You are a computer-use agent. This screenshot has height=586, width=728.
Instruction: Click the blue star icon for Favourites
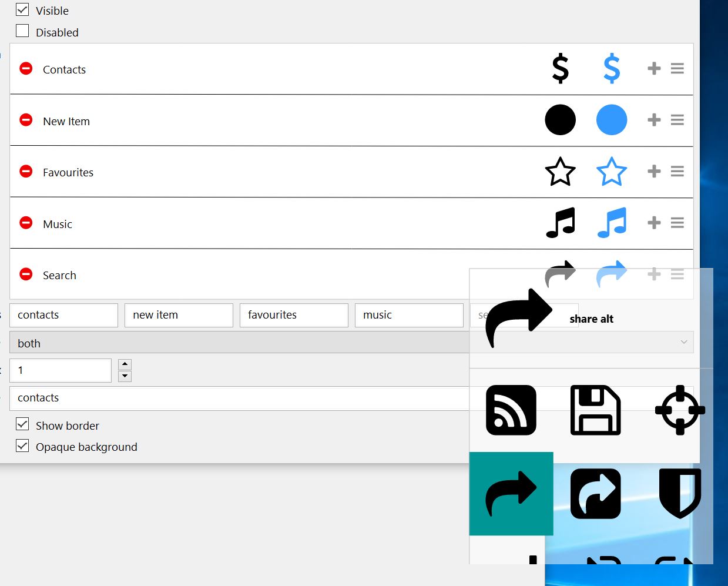coord(611,172)
